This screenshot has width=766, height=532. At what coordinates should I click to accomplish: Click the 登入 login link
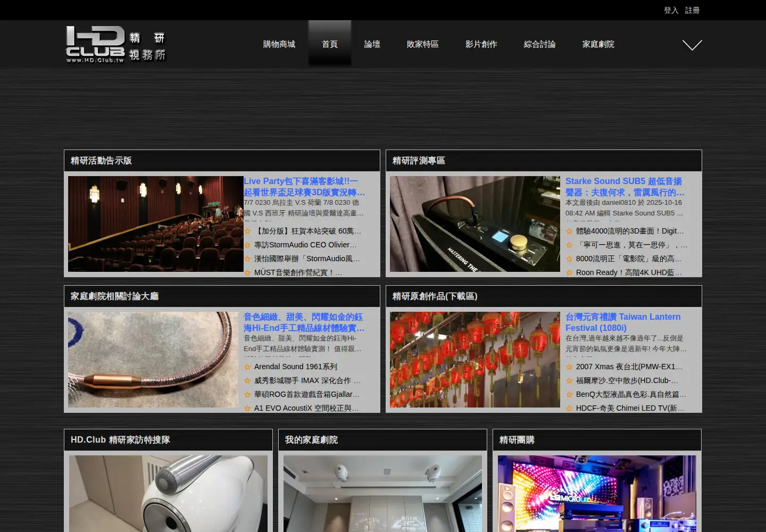point(671,10)
